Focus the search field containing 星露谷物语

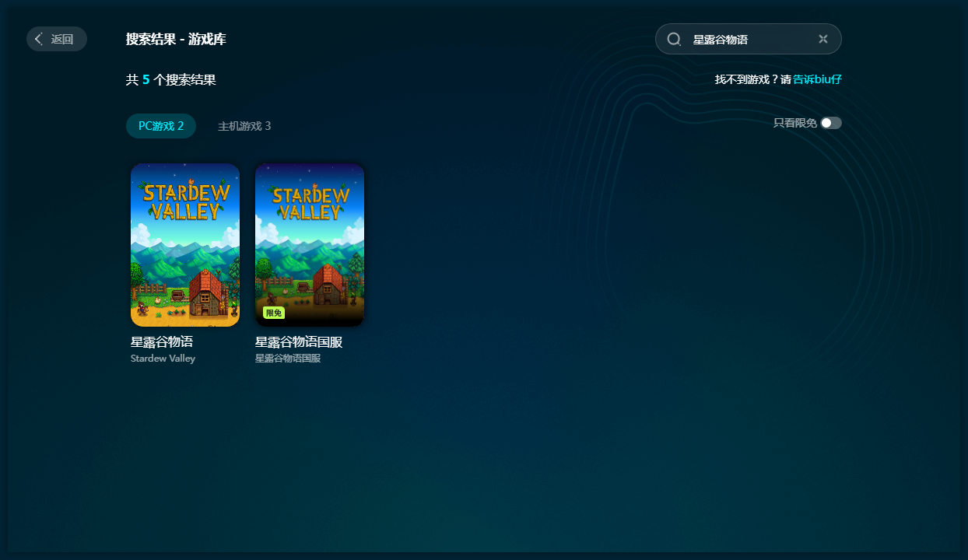(749, 39)
